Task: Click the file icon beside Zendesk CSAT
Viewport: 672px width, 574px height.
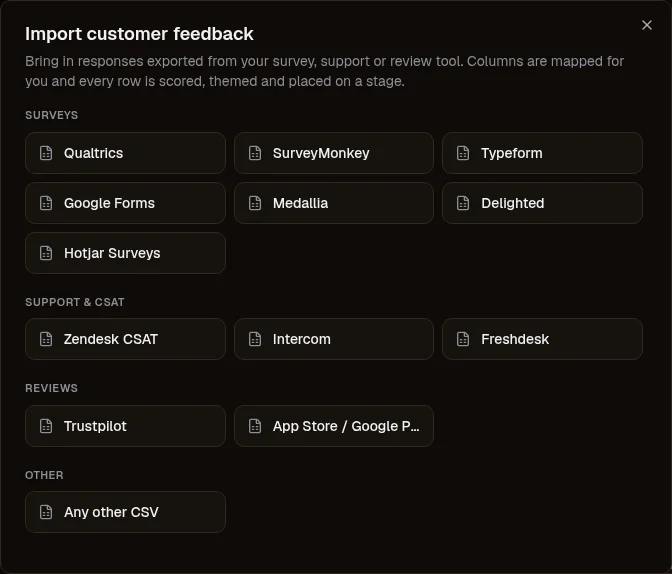Action: pos(46,339)
